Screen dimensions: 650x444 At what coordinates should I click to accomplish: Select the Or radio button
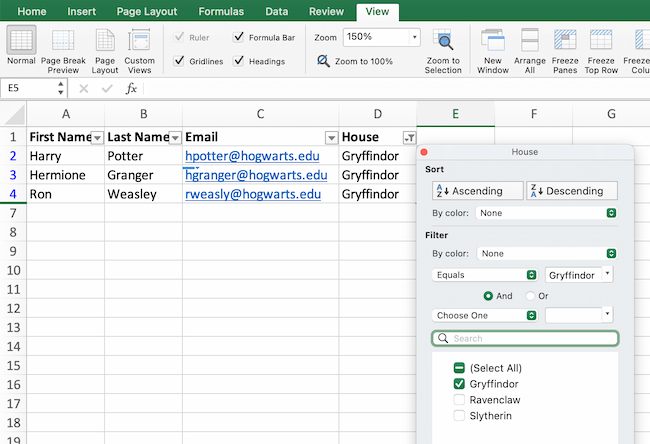pyautogui.click(x=530, y=296)
